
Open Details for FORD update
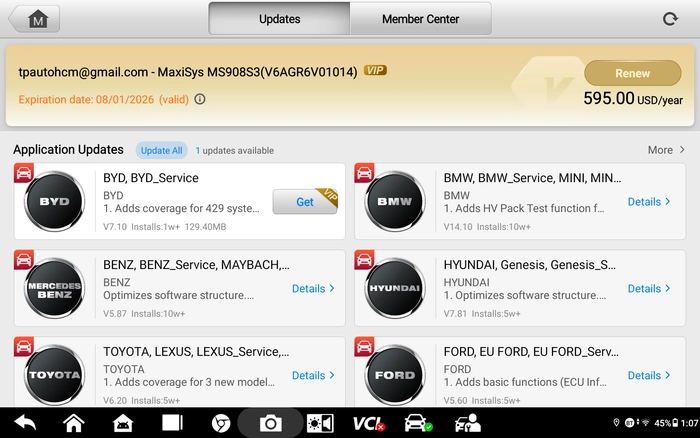coord(649,375)
